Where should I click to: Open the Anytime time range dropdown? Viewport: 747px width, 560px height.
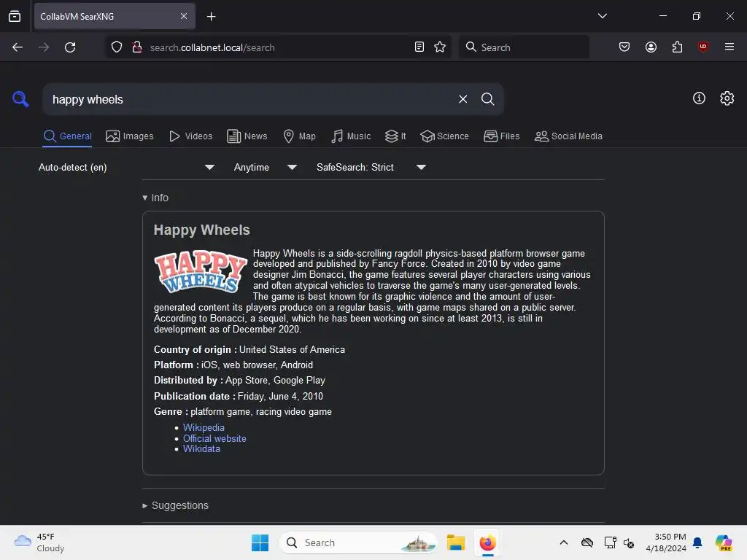[265, 167]
